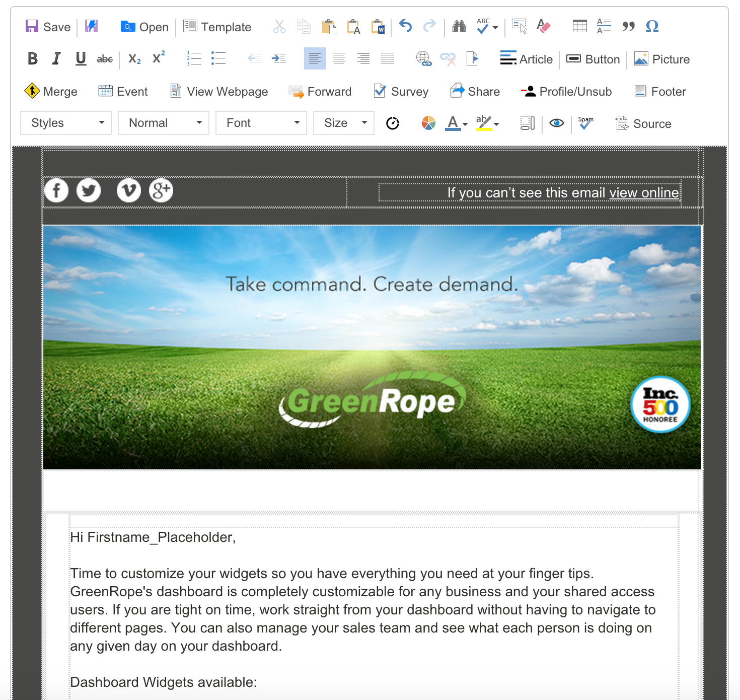Click the Facebook social icon
740x700 pixels.
tap(56, 190)
